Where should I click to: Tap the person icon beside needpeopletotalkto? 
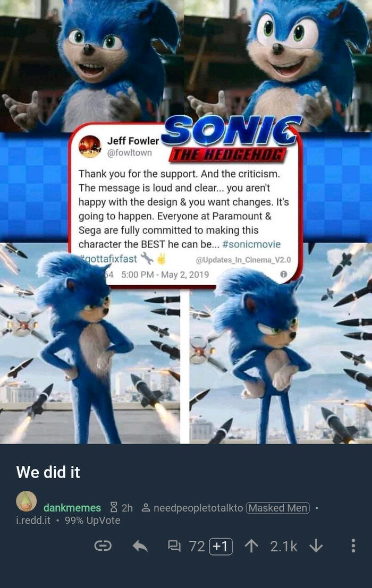point(146,508)
